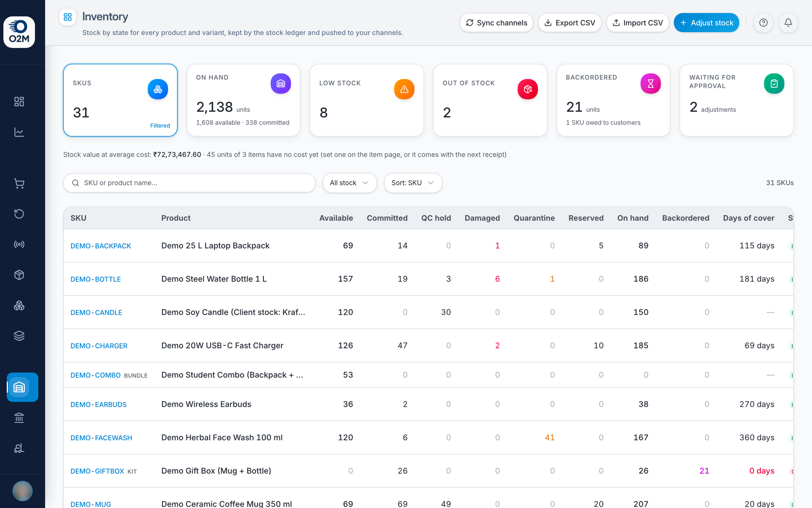812x508 pixels.
Task: Open products box icon in sidebar
Action: tap(19, 275)
